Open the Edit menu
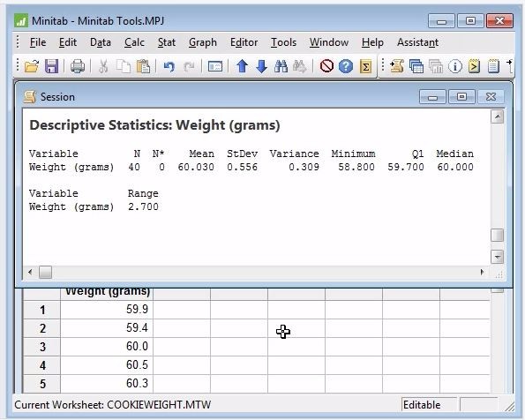Screen dimensions: 525x420 (x=68, y=42)
